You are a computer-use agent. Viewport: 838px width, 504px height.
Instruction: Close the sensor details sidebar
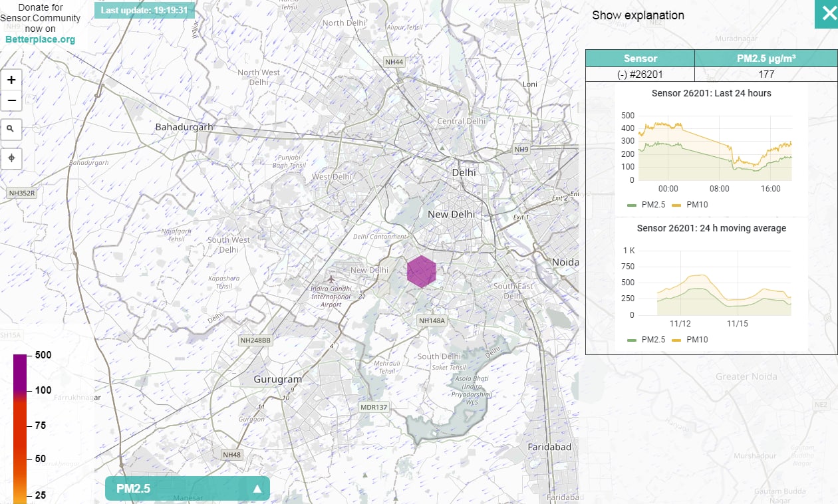pos(826,14)
